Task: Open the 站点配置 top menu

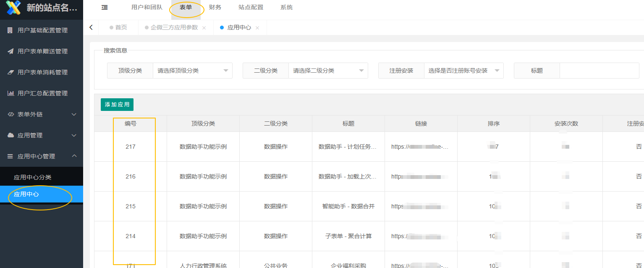Action: [251, 8]
